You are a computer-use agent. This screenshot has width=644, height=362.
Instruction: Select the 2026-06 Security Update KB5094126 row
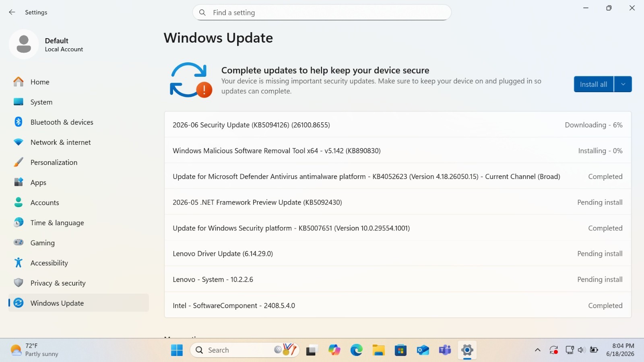tap(398, 125)
